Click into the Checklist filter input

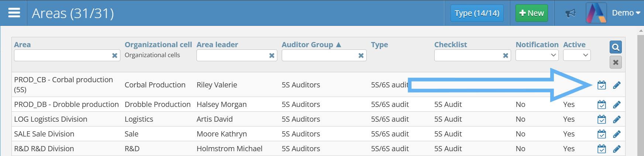(467, 56)
